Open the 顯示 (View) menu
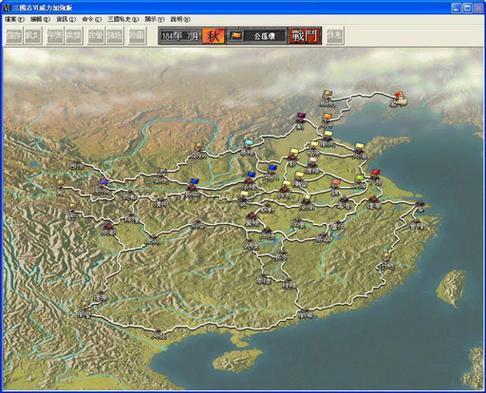 pos(154,19)
